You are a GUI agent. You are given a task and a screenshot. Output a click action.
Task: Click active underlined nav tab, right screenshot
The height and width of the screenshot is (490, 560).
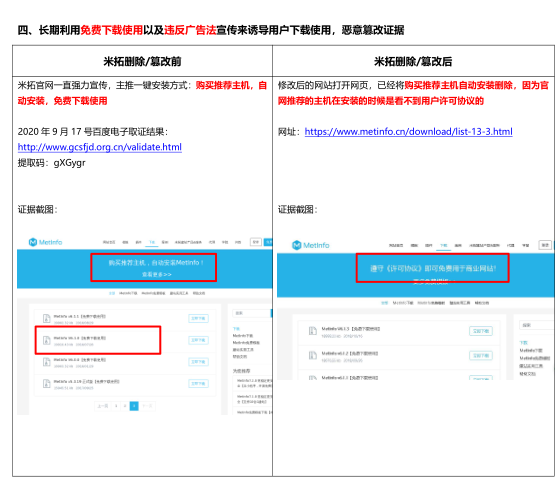pos(444,246)
